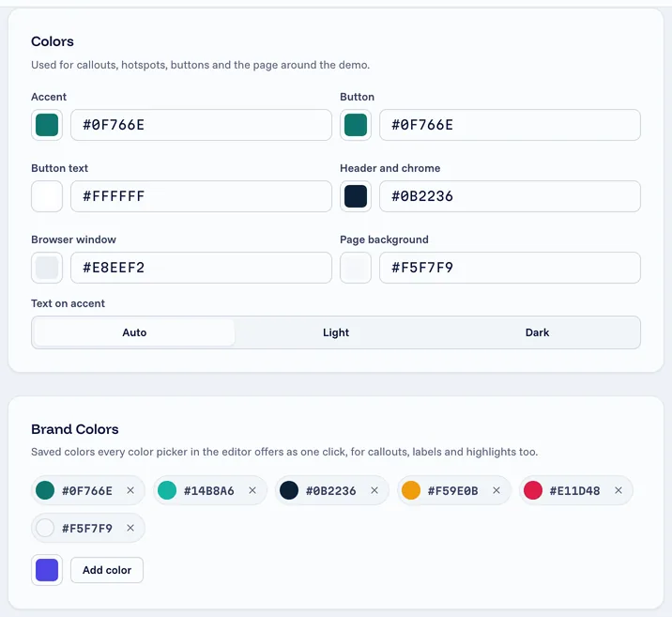The height and width of the screenshot is (617, 672).
Task: Click the navy #0B2236 brand color dot
Action: click(289, 490)
